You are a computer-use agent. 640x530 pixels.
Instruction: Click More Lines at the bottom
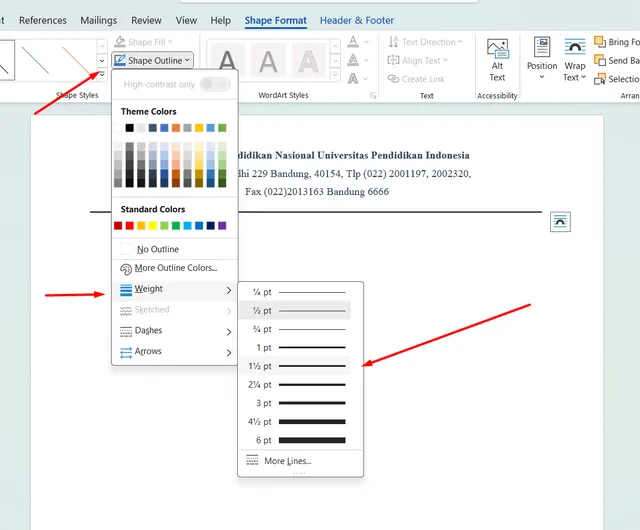(286, 461)
